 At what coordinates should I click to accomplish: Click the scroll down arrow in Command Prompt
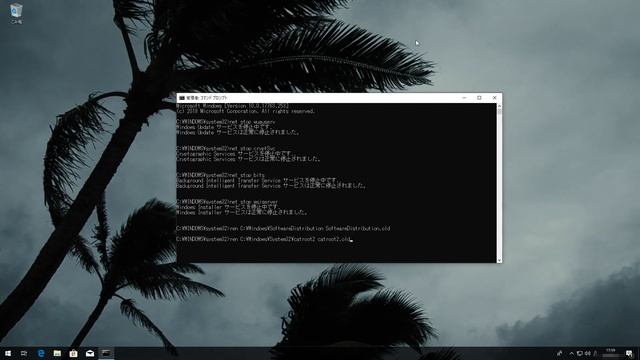click(499, 260)
